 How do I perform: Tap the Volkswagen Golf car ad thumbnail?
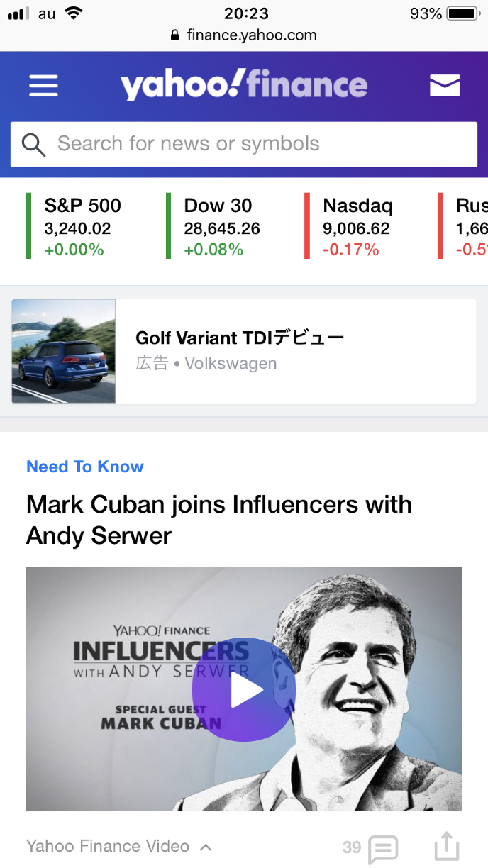(x=64, y=352)
